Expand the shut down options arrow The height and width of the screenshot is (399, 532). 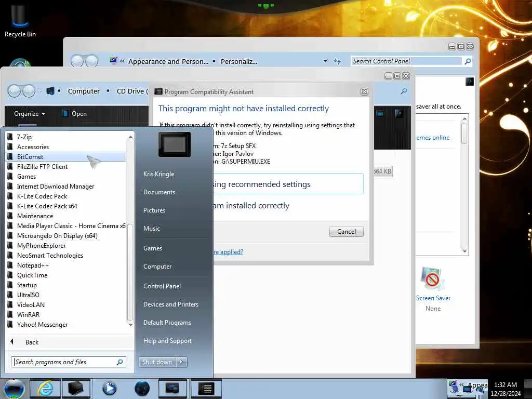(181, 362)
